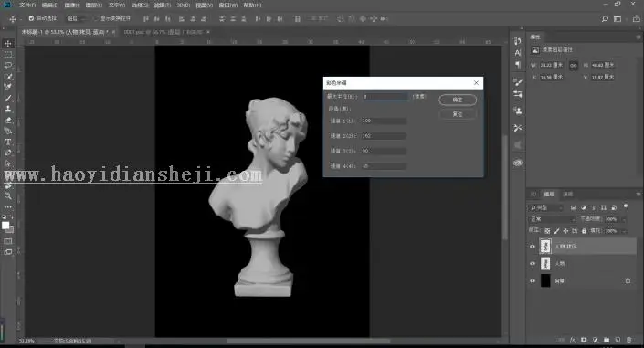Select the Horizontal Type tool

[8, 142]
